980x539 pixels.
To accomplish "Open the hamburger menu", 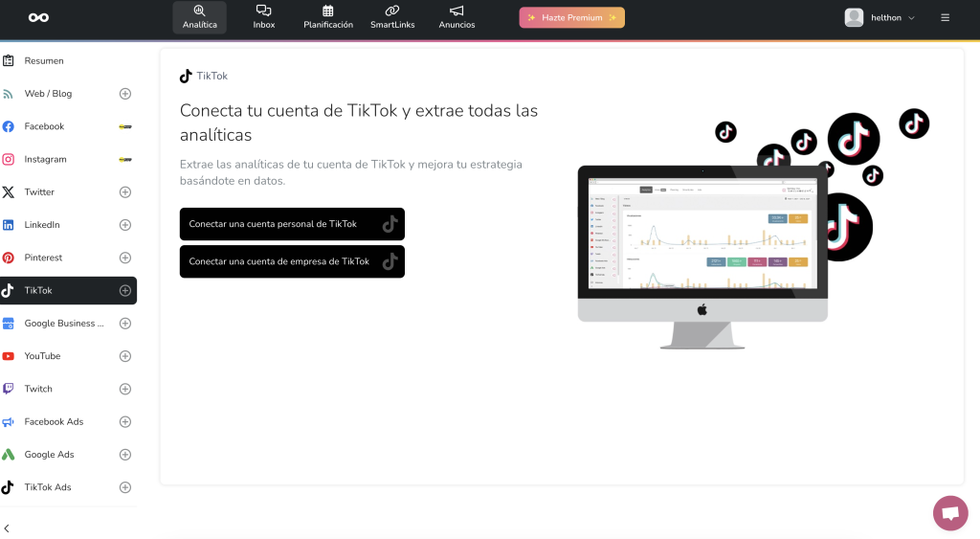I will click(945, 17).
